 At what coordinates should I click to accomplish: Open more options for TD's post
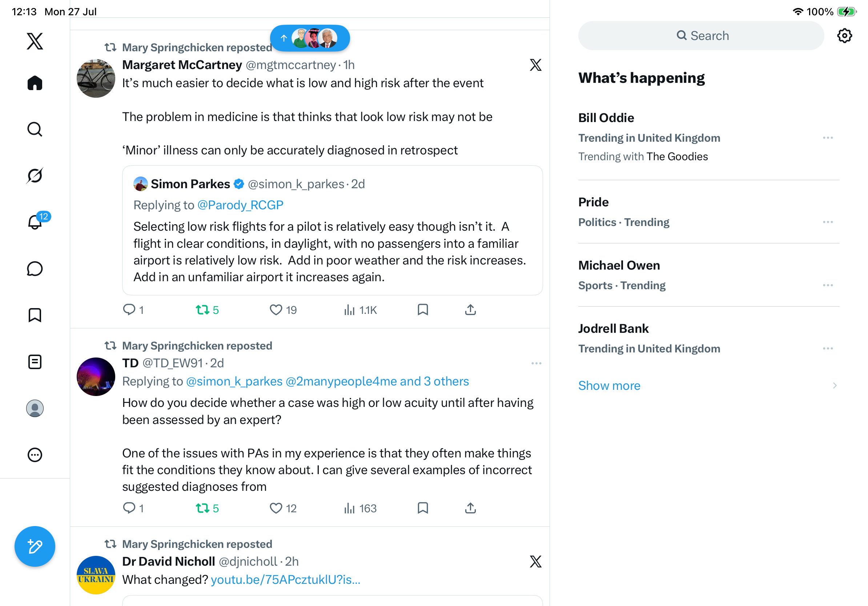coord(536,363)
